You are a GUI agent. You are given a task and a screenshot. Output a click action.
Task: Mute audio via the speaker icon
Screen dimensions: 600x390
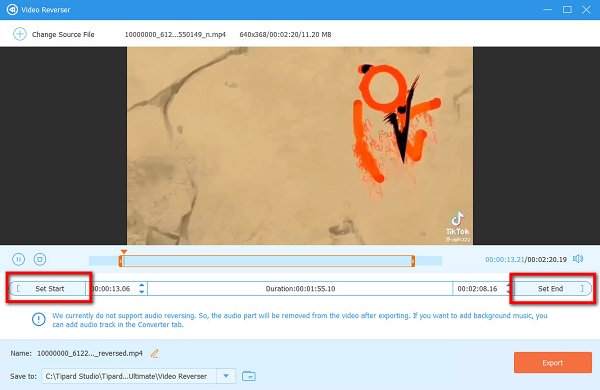pyautogui.click(x=578, y=259)
